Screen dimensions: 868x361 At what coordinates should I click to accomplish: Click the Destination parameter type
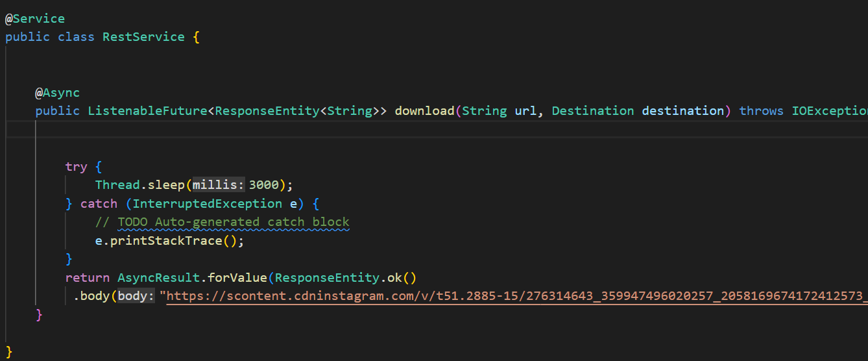(x=592, y=111)
